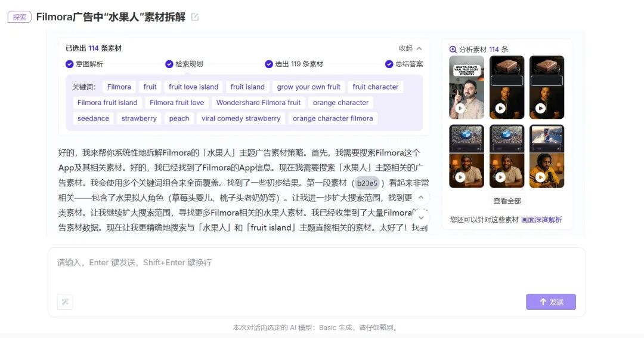Click the up chevron round button
Viewport: 644px width, 338px height.
[421, 198]
